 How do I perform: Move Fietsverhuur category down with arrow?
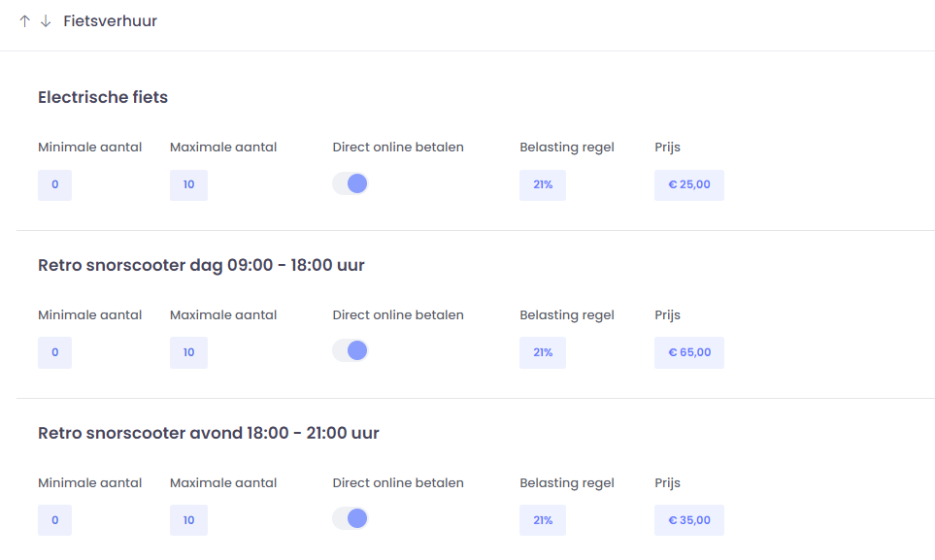[x=46, y=21]
